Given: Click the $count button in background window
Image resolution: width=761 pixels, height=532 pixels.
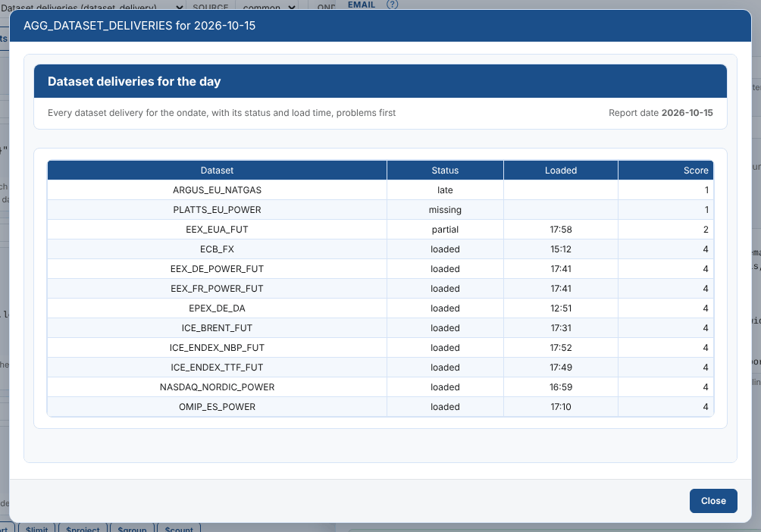Looking at the screenshot, I should click(179, 528).
